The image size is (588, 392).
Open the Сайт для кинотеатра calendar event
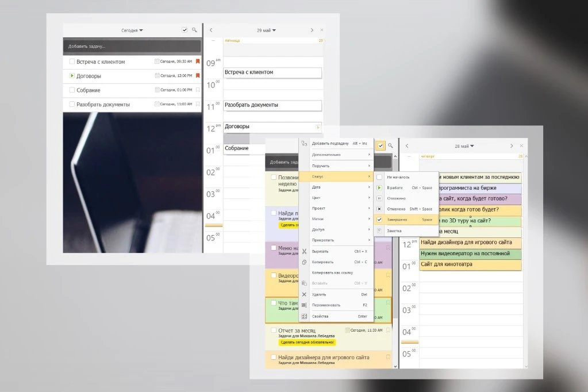click(470, 264)
